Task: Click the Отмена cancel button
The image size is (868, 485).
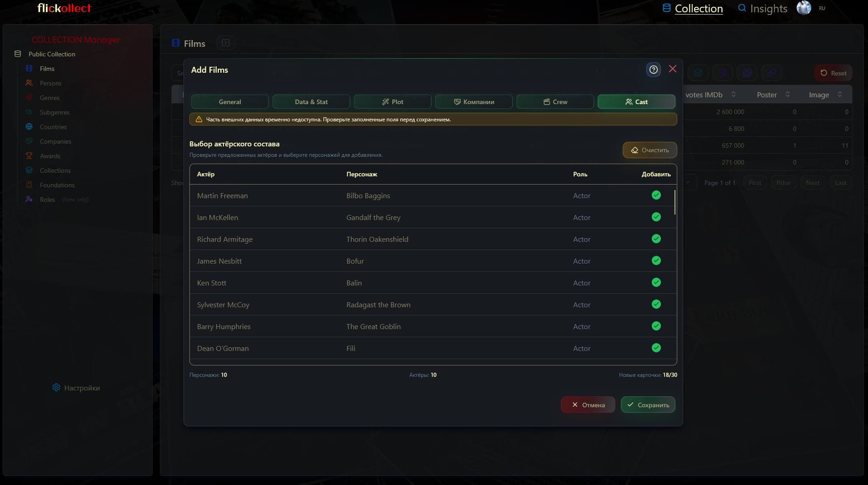Action: pos(588,405)
